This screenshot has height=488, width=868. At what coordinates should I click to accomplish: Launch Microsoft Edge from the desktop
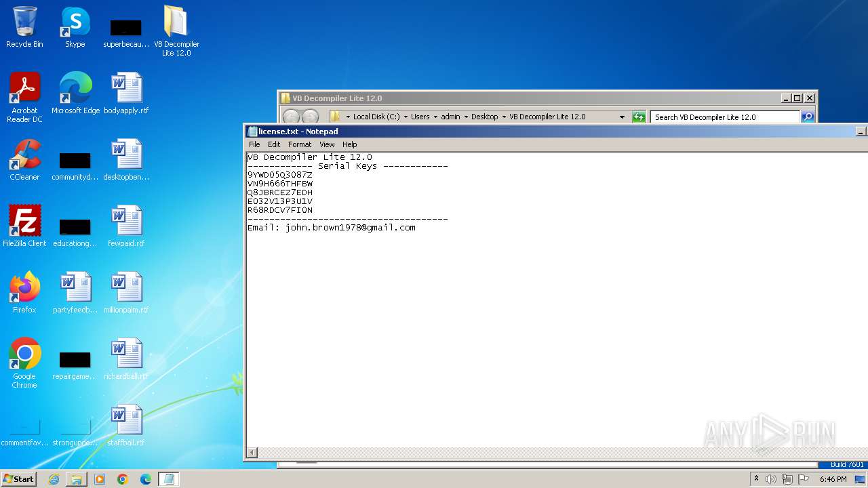[x=75, y=94]
